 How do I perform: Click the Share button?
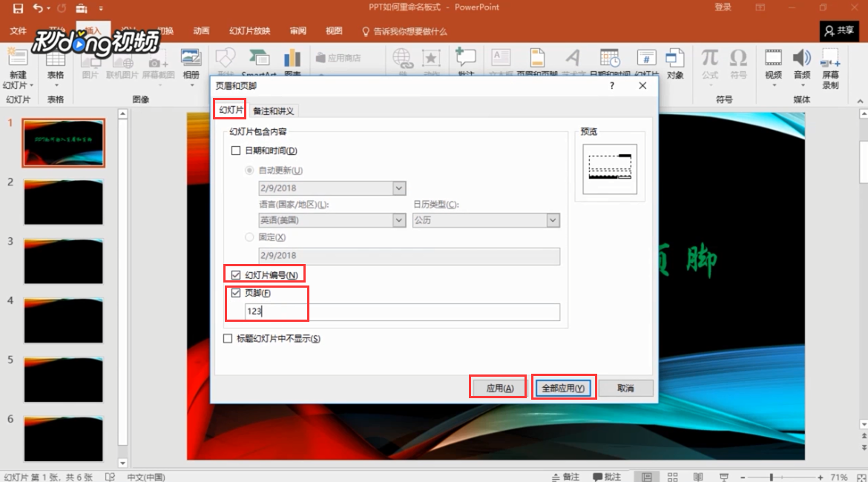839,31
